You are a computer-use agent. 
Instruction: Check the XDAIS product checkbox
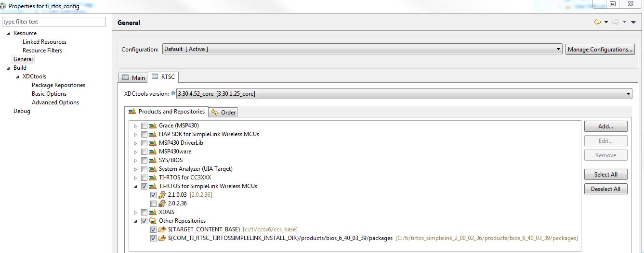pos(144,212)
